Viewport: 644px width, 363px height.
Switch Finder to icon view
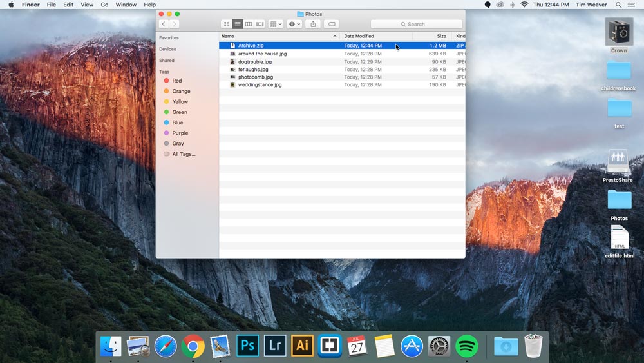pos(226,25)
